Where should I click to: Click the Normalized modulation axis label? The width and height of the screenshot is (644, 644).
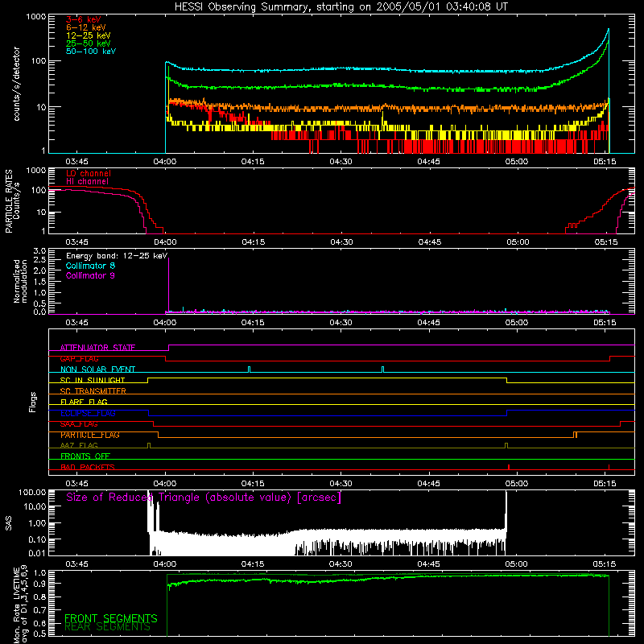(21, 281)
